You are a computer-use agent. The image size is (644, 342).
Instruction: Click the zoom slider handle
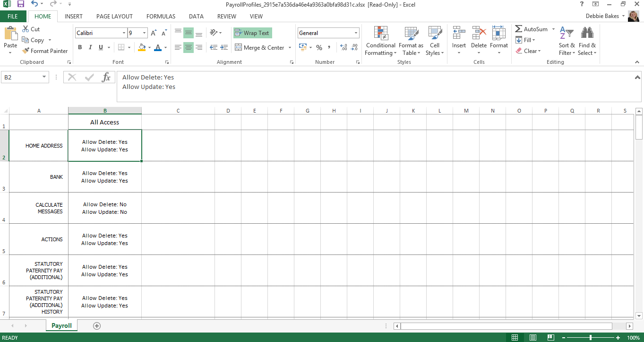pos(591,338)
